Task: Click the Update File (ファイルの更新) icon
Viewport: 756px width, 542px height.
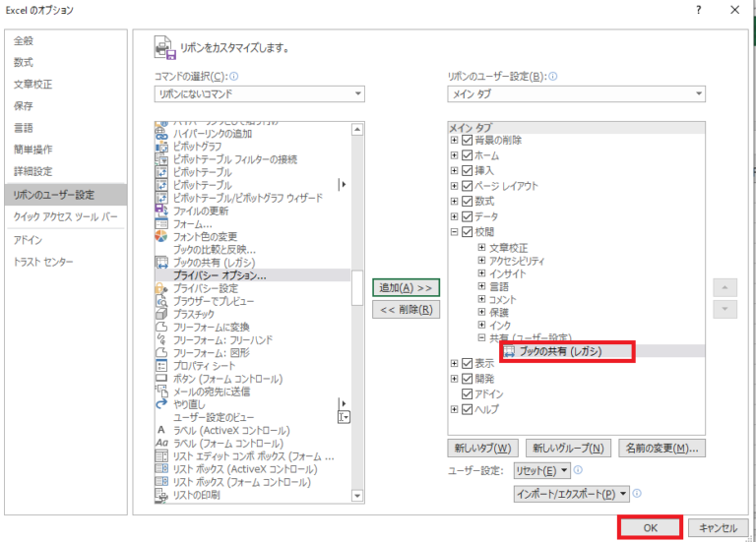Action: click(x=161, y=211)
